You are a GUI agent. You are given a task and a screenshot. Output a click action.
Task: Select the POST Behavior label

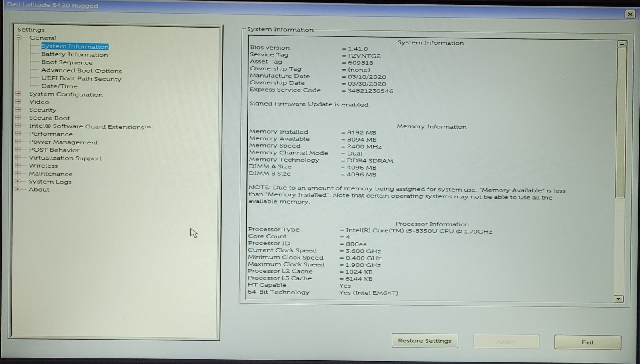click(54, 150)
